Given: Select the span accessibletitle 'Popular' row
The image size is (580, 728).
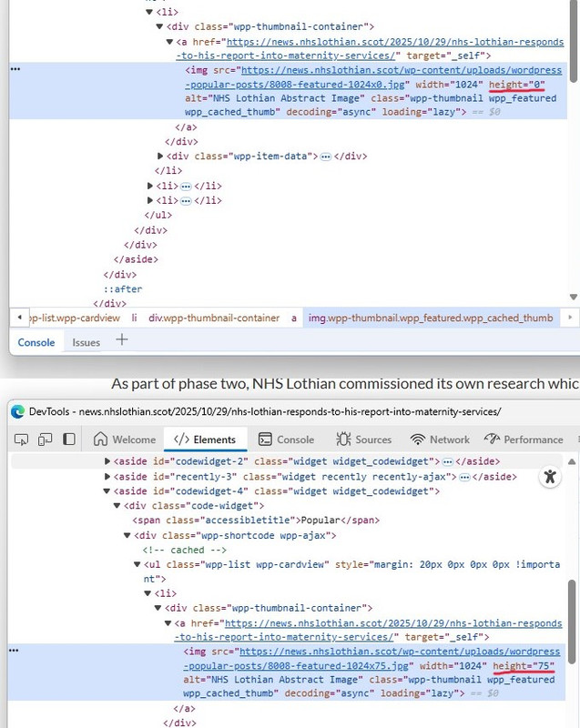Looking at the screenshot, I should tap(256, 521).
